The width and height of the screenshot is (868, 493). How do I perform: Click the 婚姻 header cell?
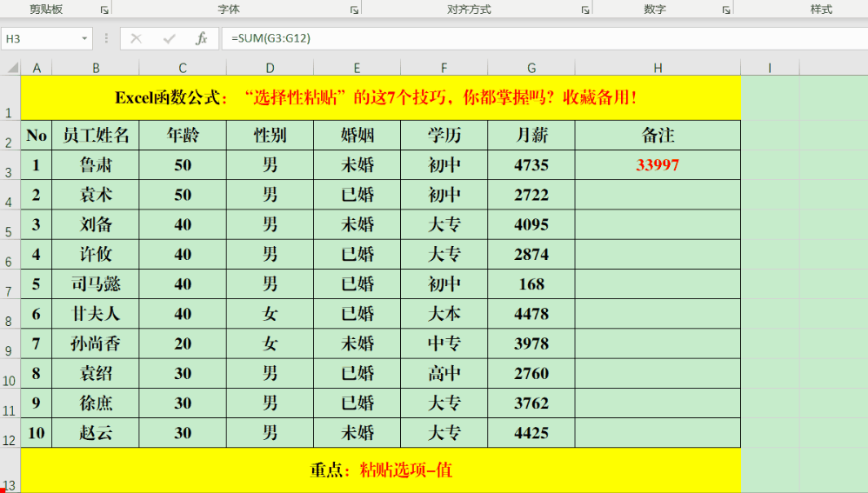click(x=357, y=136)
